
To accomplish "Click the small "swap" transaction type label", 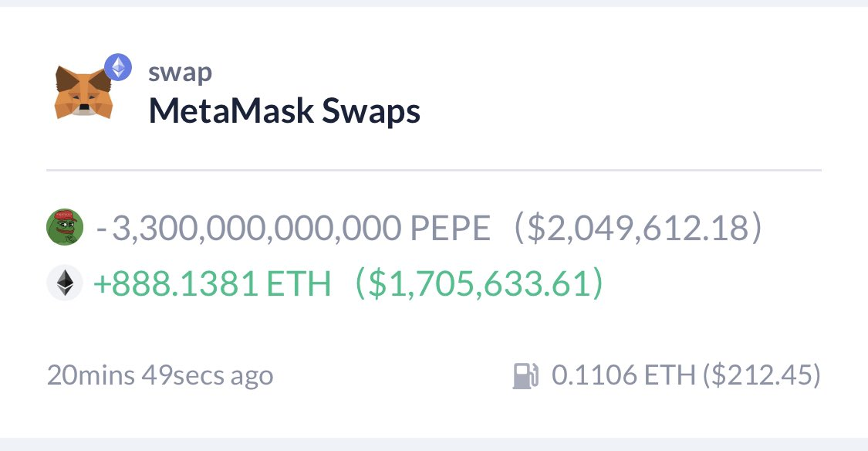I will pos(180,73).
